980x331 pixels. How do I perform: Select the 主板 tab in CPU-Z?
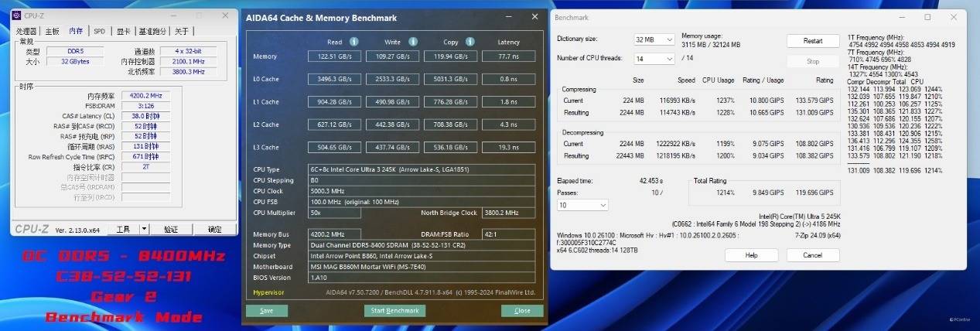tap(52, 32)
